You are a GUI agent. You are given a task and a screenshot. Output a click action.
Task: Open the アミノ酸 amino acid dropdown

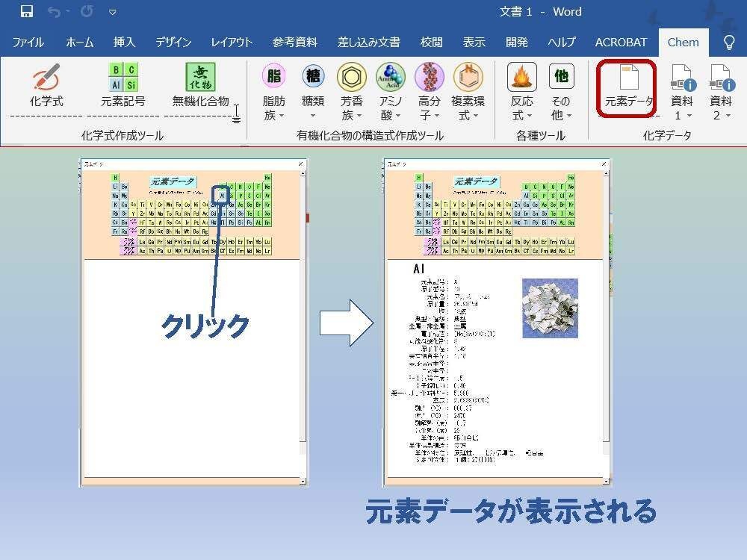click(391, 93)
